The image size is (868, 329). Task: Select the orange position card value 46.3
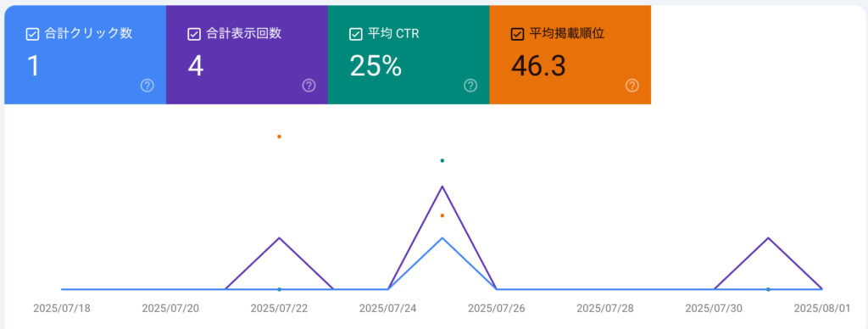click(538, 66)
